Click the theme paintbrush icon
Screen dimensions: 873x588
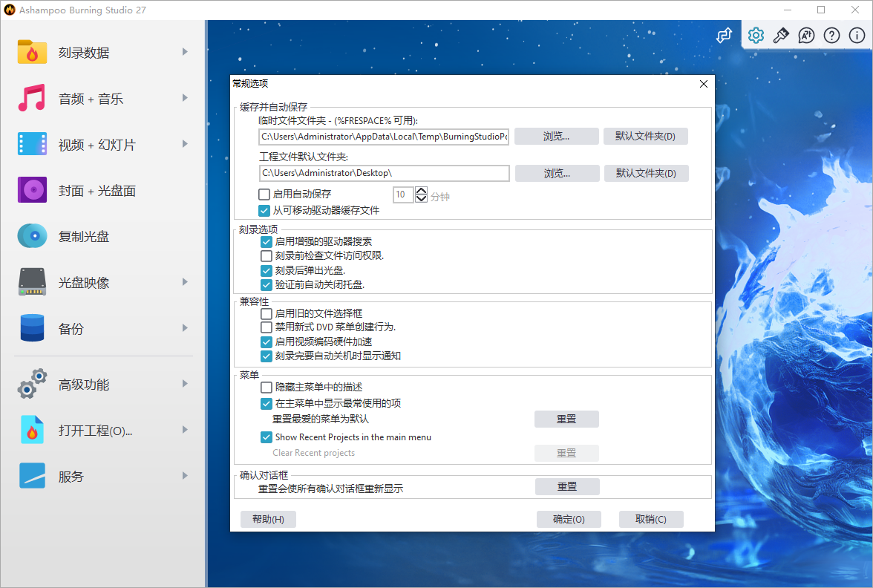[x=781, y=35]
